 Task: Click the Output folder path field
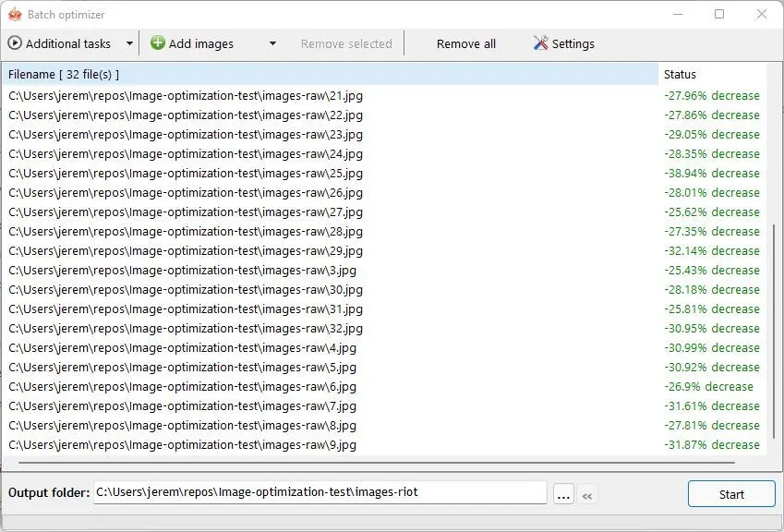point(320,492)
